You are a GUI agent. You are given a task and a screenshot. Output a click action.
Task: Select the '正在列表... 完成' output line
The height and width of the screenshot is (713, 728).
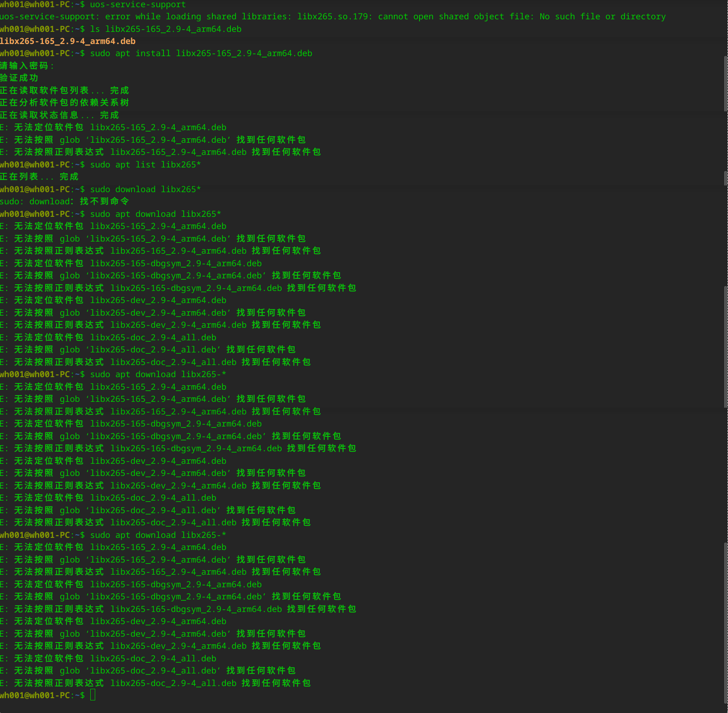coord(39,176)
